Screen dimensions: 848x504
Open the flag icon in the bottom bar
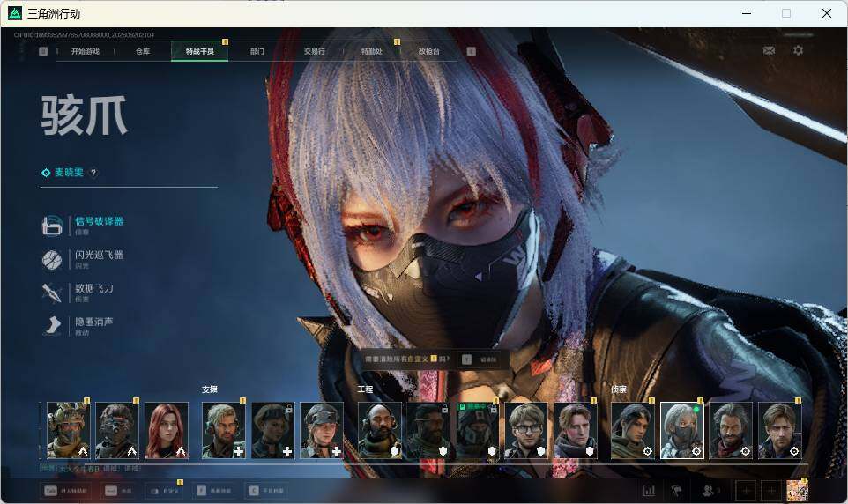pos(676,491)
